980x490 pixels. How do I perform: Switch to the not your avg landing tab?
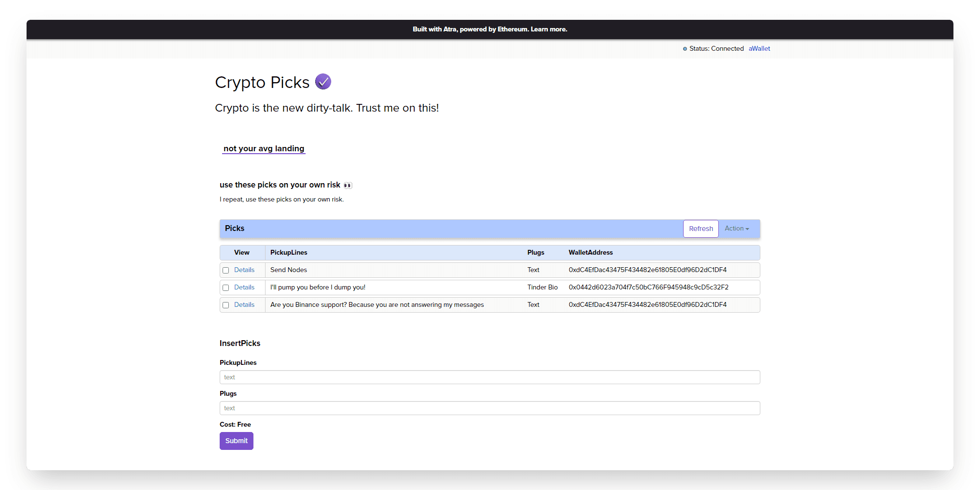pos(264,148)
